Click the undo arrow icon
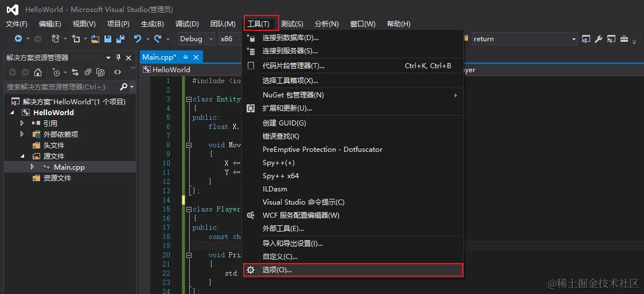 pyautogui.click(x=138, y=38)
